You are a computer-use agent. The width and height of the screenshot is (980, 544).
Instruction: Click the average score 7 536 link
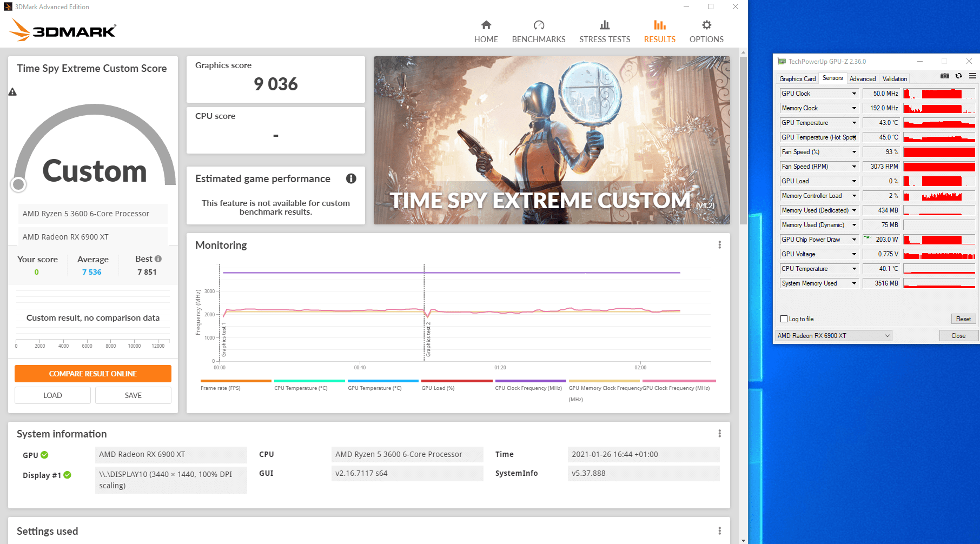click(91, 272)
